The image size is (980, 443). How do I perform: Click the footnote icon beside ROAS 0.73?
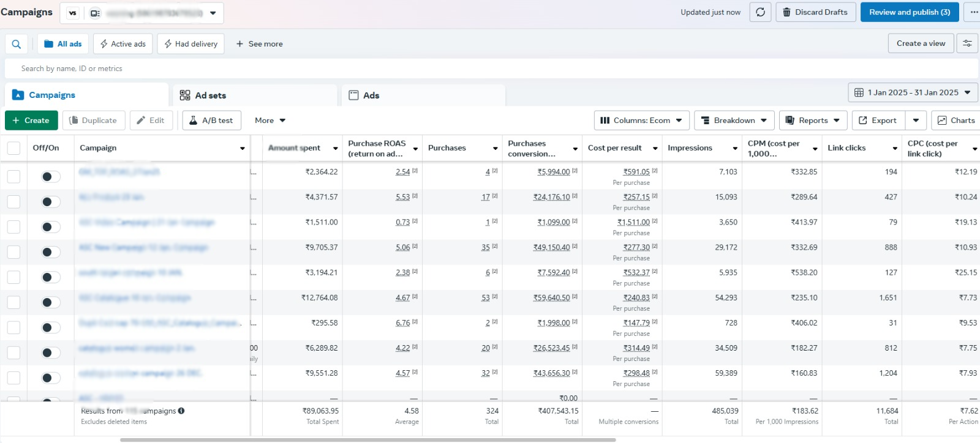(415, 221)
